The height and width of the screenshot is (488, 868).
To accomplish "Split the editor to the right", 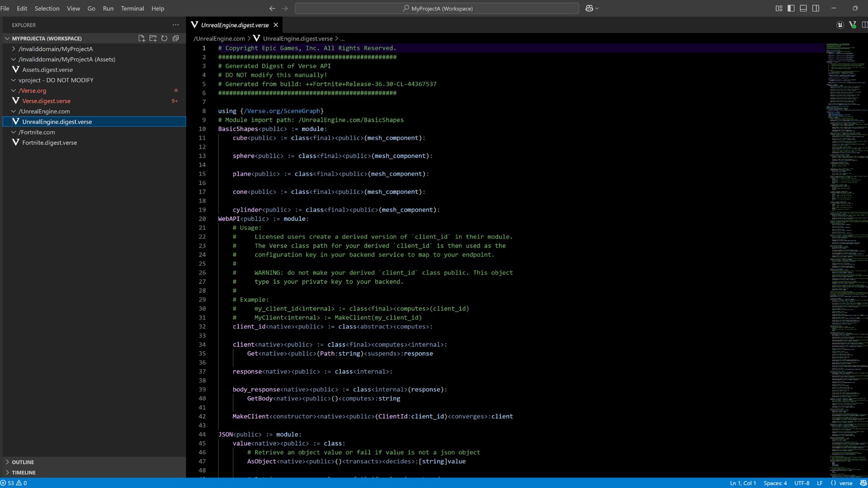I will click(x=864, y=25).
